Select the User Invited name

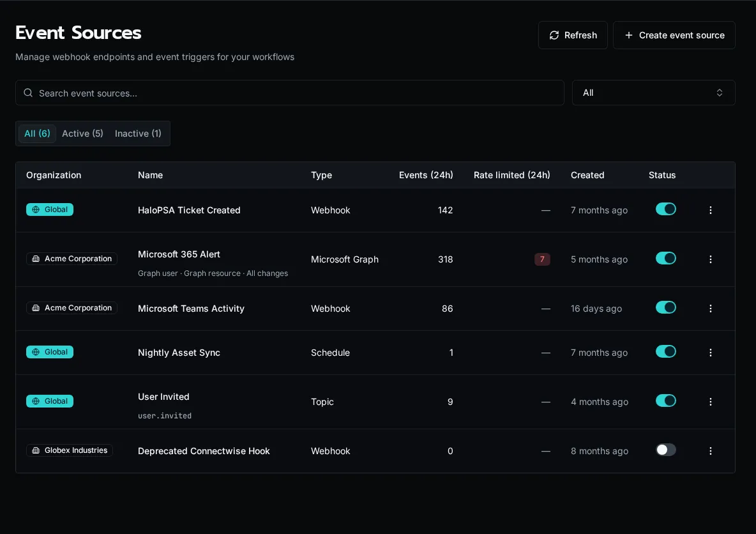pyautogui.click(x=163, y=397)
